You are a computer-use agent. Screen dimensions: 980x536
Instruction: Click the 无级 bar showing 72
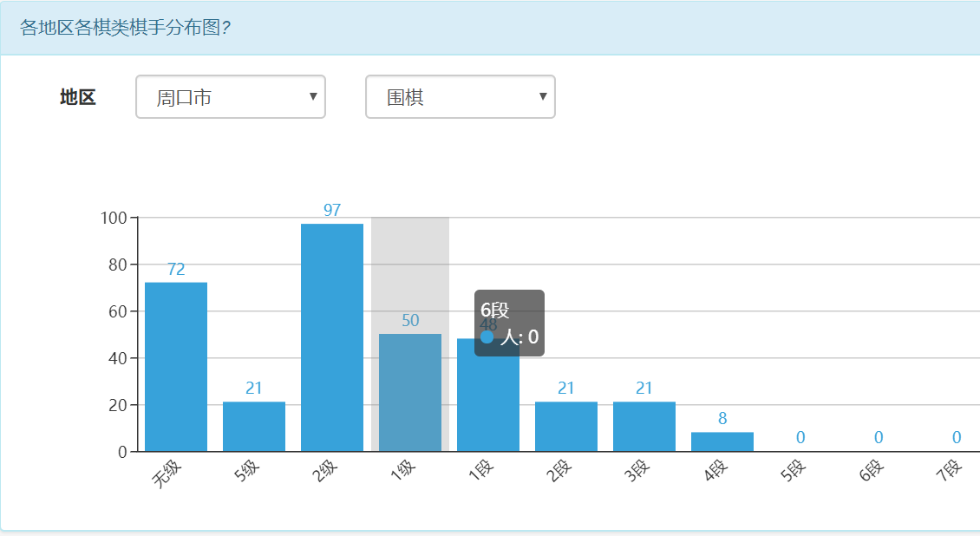click(176, 367)
